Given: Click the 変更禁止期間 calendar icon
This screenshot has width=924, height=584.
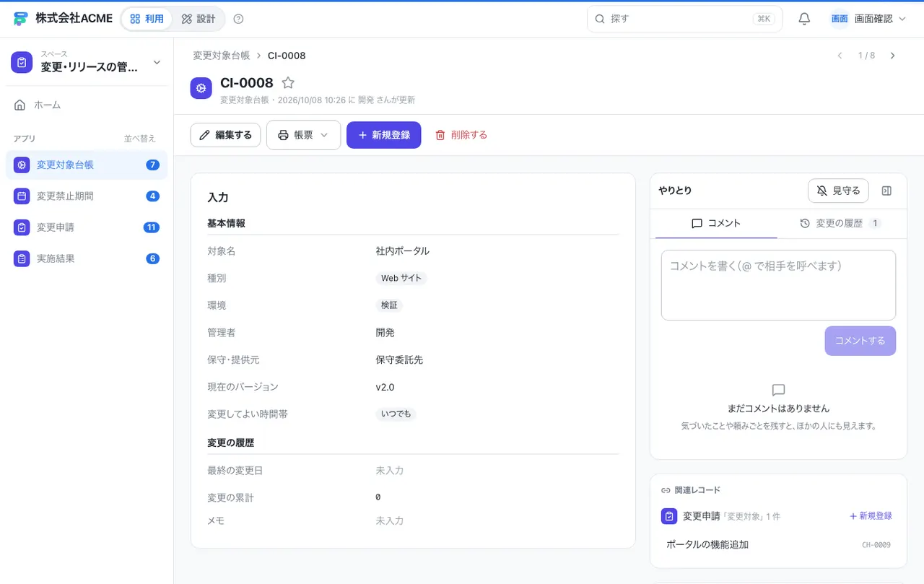Looking at the screenshot, I should (22, 196).
